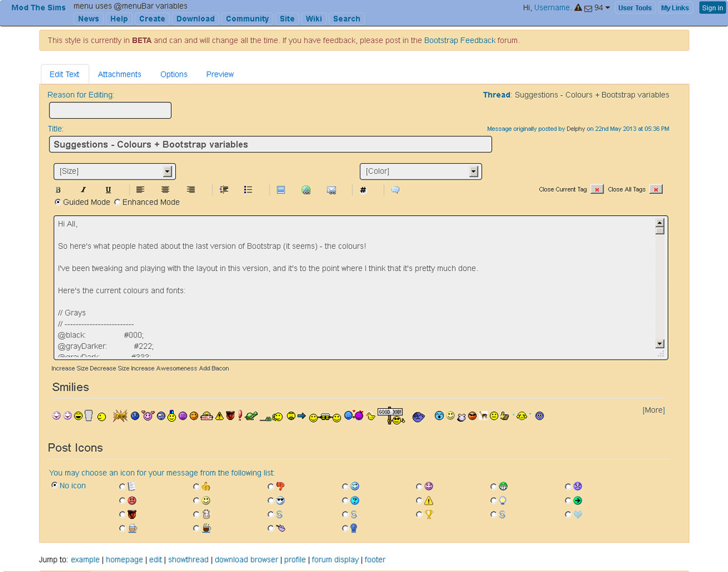Insert a bulleted list
Viewport: 728px width, 572px height.
click(248, 189)
